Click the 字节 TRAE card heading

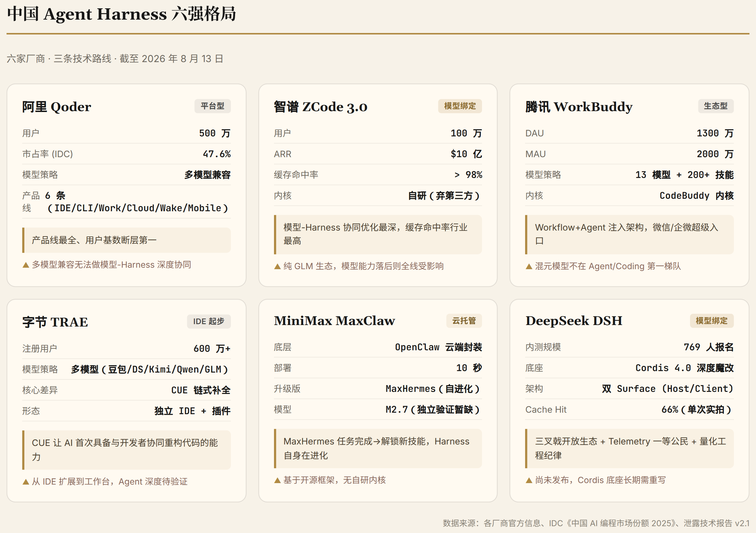click(x=55, y=322)
